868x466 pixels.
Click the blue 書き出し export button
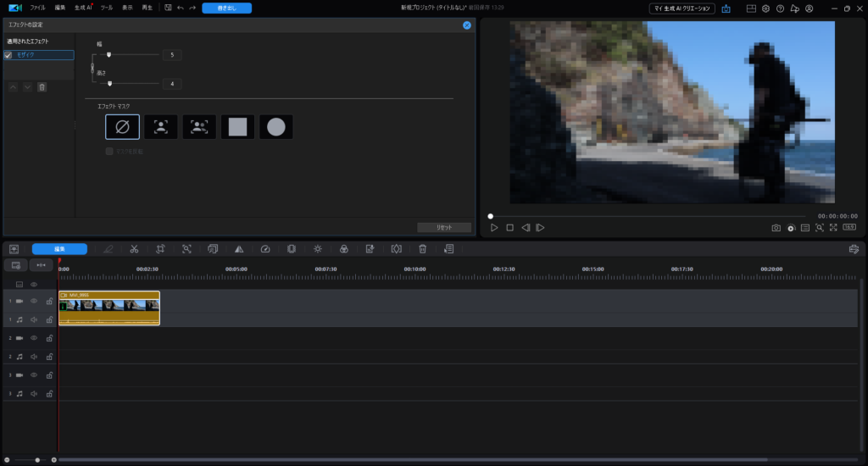tap(226, 8)
